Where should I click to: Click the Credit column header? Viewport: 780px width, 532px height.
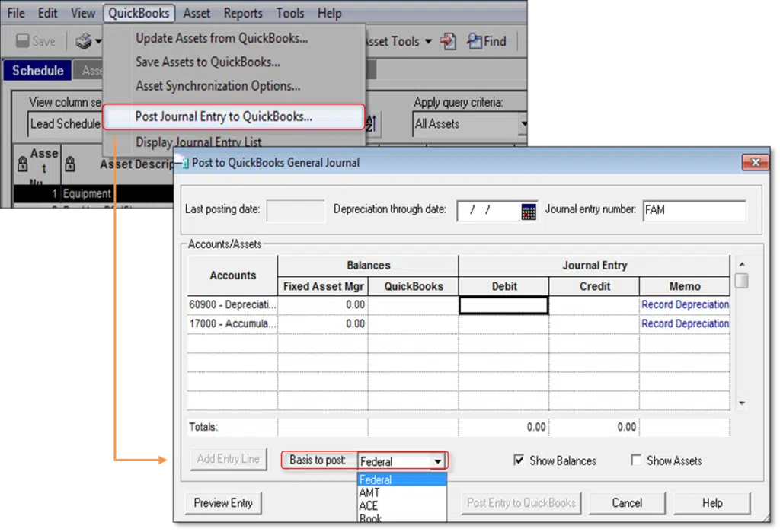[x=594, y=286]
